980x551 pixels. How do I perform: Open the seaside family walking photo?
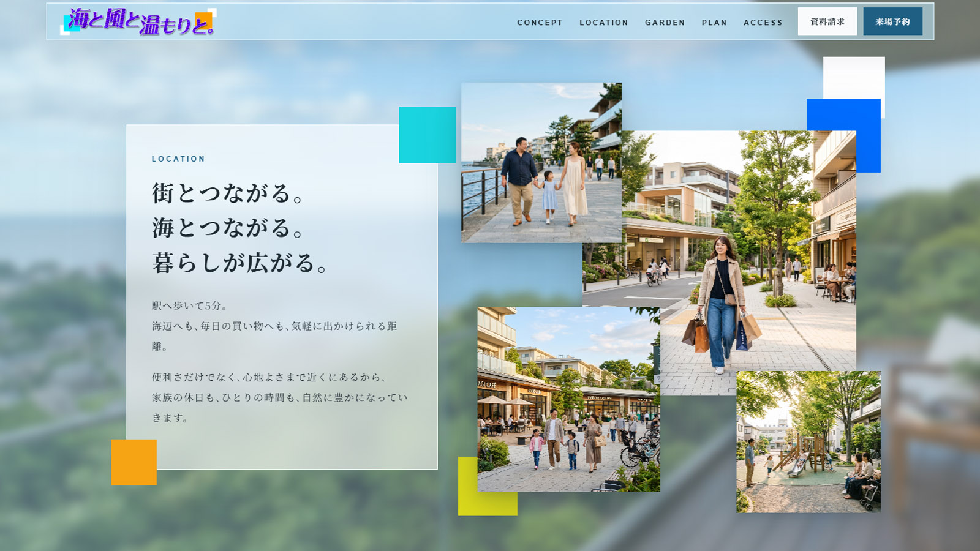pos(541,163)
